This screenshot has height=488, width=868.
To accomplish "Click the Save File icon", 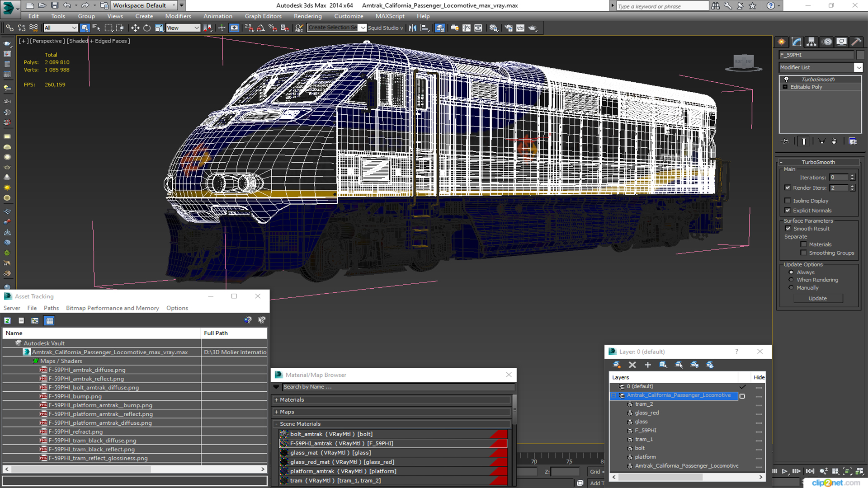I will click(55, 5).
